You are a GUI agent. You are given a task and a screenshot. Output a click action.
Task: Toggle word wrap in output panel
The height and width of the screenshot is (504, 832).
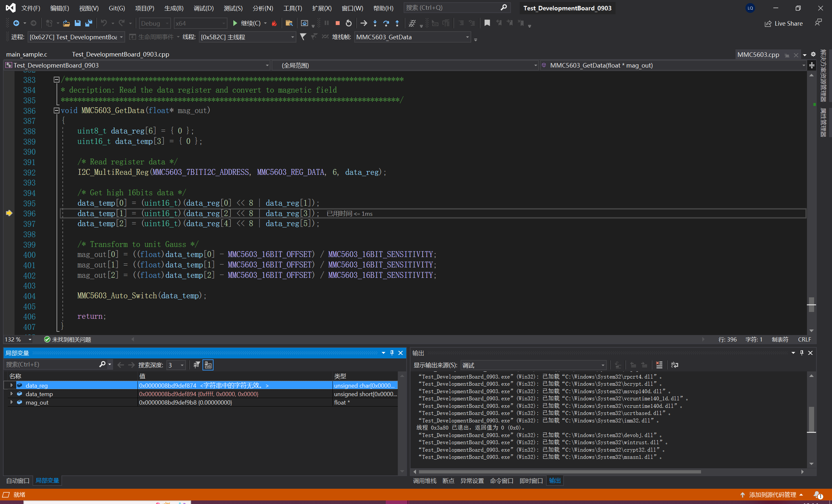pyautogui.click(x=675, y=365)
